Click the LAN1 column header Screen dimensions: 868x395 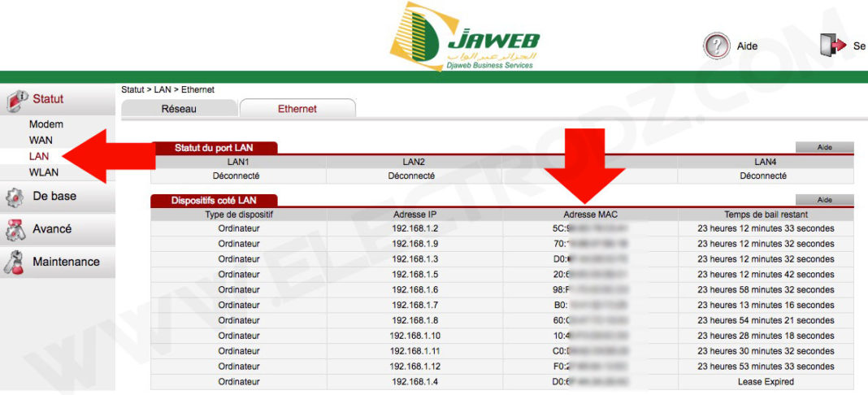pyautogui.click(x=239, y=162)
